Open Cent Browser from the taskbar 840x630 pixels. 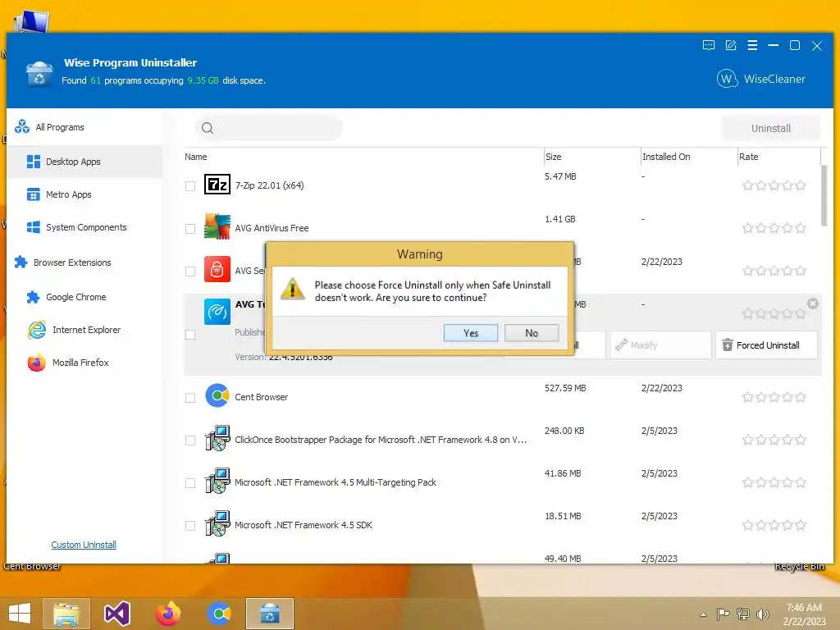218,614
